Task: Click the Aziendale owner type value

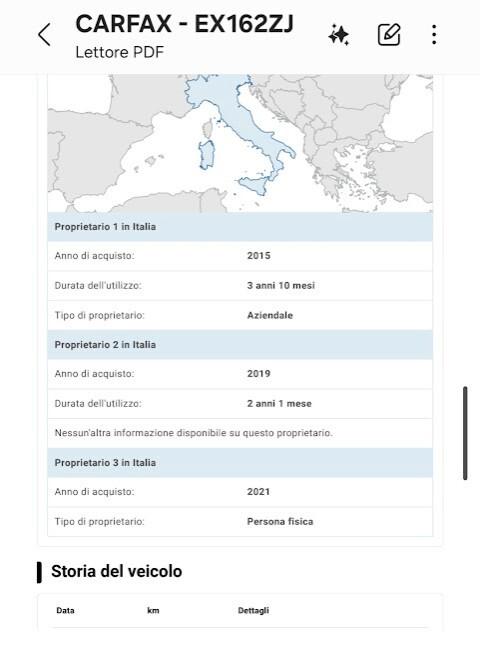Action: [270, 316]
